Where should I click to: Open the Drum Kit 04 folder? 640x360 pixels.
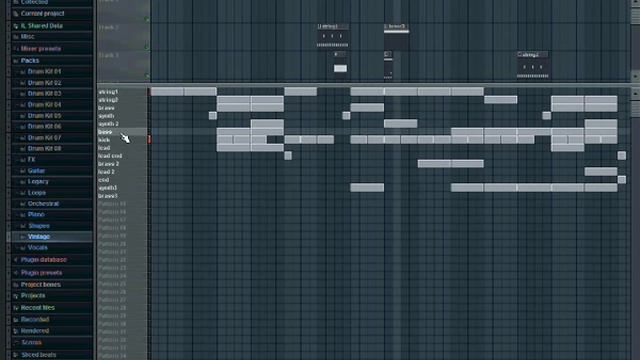pos(44,105)
